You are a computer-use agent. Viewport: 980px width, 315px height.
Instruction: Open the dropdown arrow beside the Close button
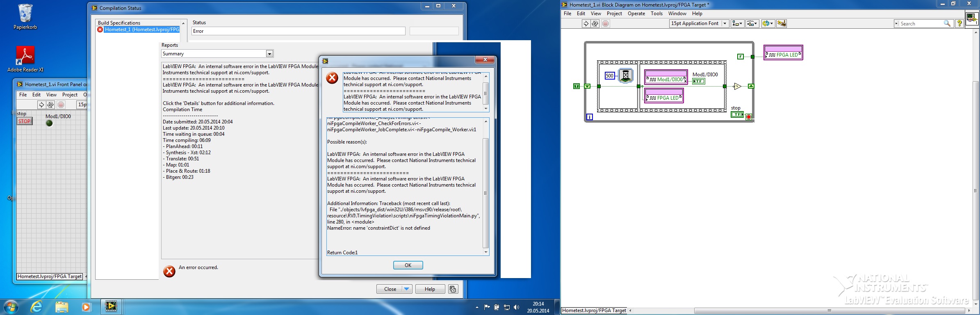[x=406, y=289]
